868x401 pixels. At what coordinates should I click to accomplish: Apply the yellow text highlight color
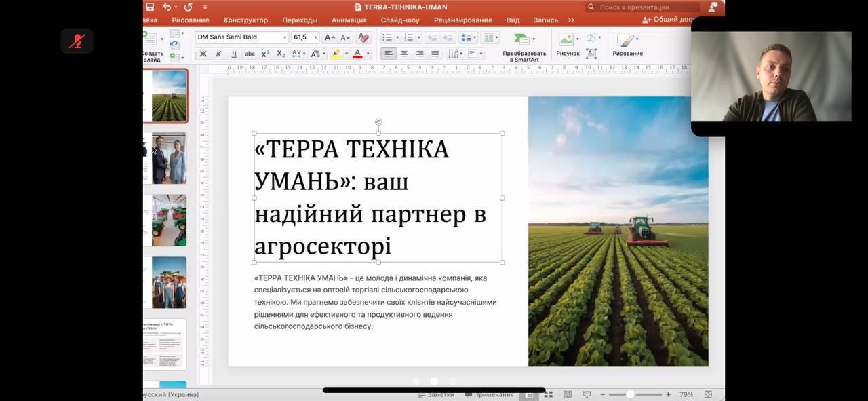pos(336,54)
